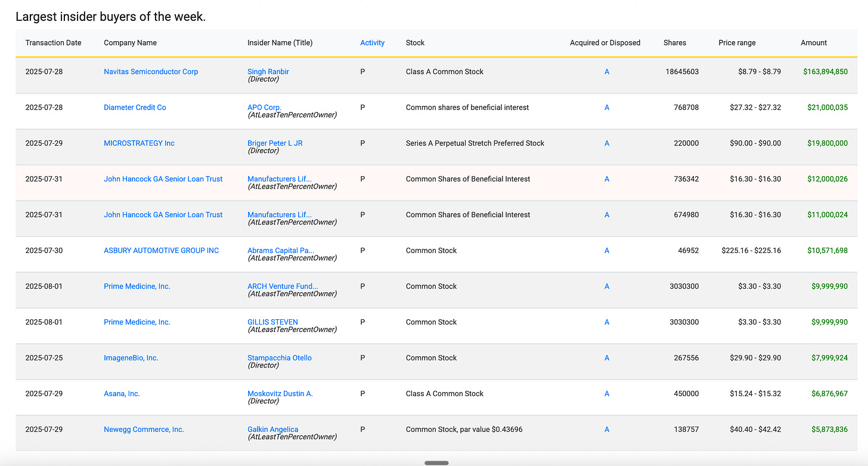Open Navitas Semiconductor Corp company link
The image size is (868, 466).
point(151,72)
